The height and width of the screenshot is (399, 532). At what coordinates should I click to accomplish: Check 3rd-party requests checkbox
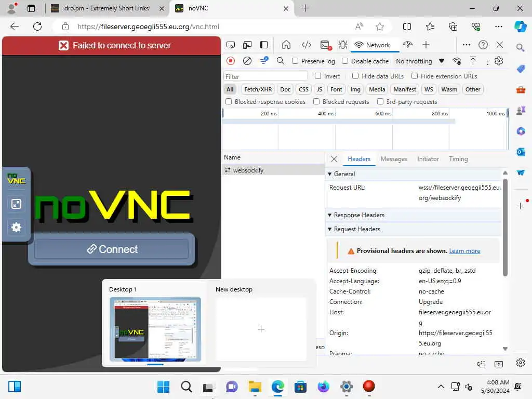point(380,101)
